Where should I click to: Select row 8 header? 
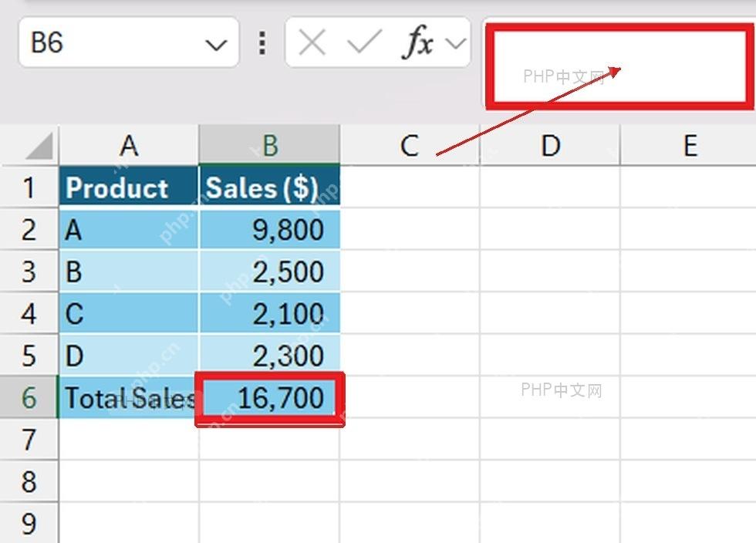pyautogui.click(x=29, y=481)
